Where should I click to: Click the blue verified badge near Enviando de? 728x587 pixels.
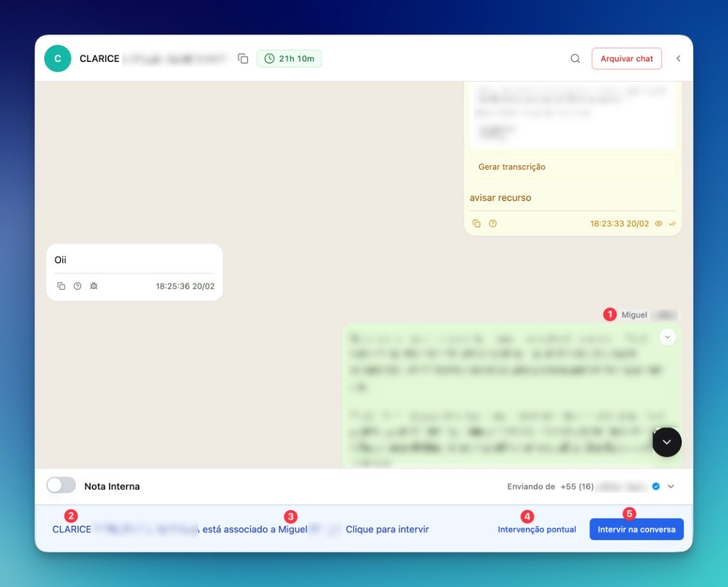click(655, 487)
